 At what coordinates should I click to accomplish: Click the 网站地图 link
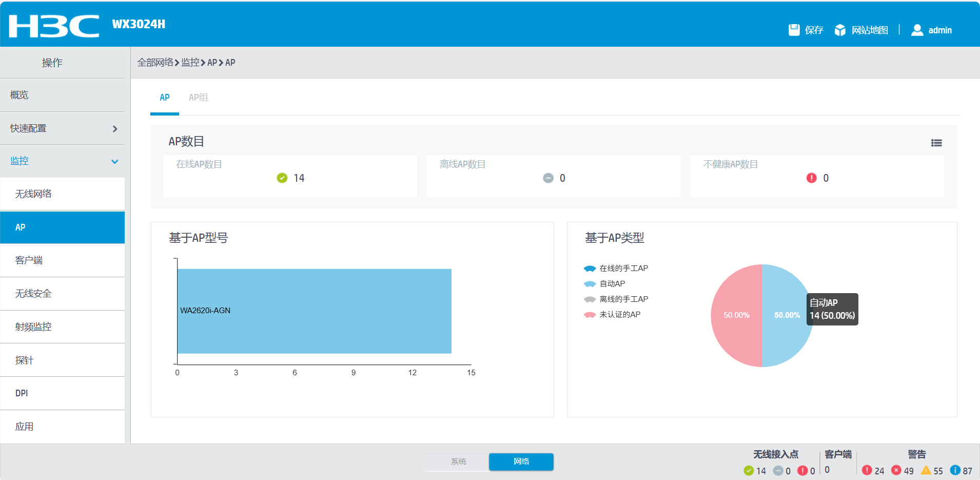[870, 30]
